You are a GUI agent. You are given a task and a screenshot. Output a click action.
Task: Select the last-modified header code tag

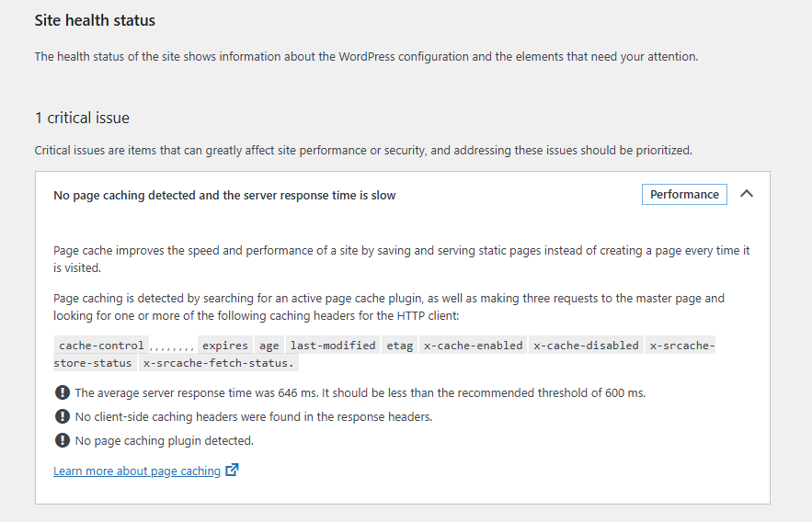tap(333, 345)
